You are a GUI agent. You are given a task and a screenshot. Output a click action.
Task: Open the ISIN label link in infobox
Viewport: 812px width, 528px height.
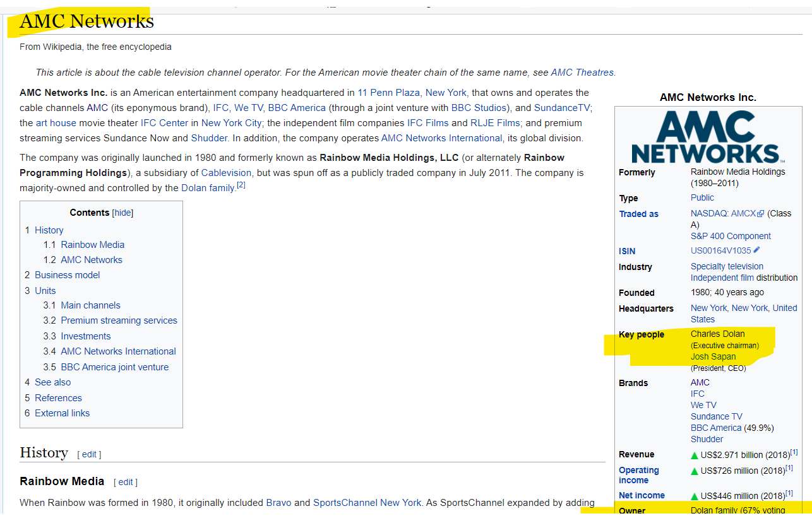(x=627, y=251)
